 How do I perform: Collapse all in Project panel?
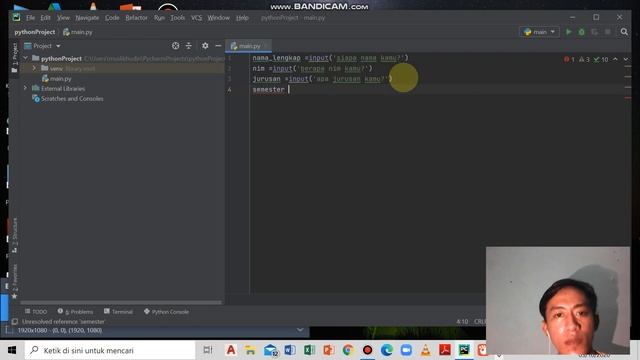point(189,46)
